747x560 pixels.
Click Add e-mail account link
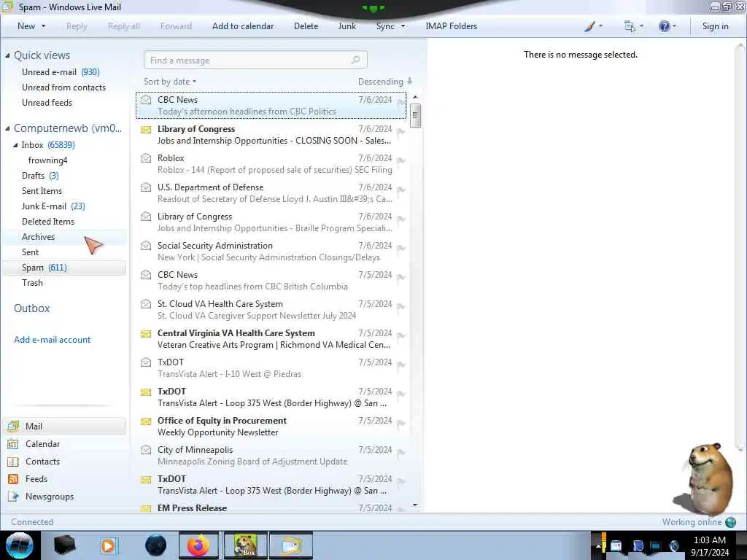pos(52,340)
